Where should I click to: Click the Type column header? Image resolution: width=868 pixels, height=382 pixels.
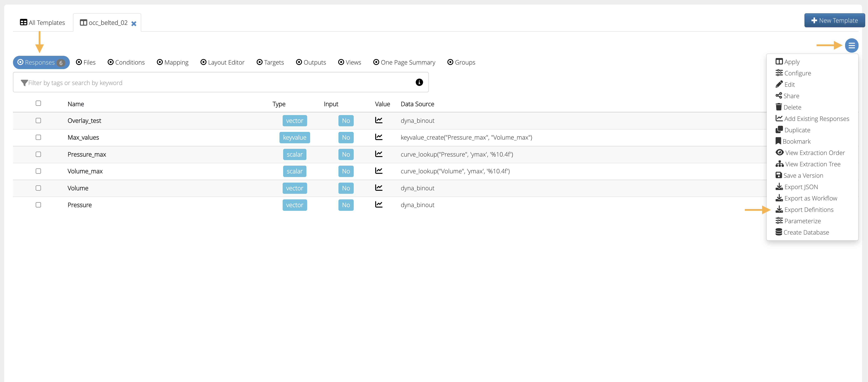279,104
